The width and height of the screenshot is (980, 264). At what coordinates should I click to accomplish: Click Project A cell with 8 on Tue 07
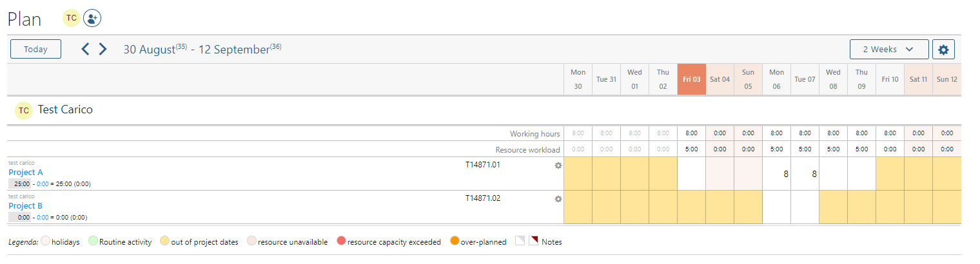pos(805,174)
